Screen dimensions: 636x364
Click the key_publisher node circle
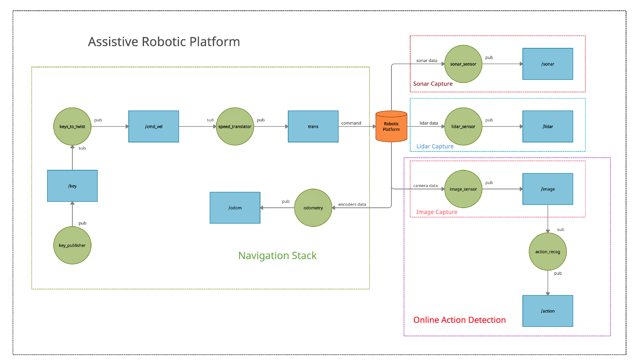point(72,245)
